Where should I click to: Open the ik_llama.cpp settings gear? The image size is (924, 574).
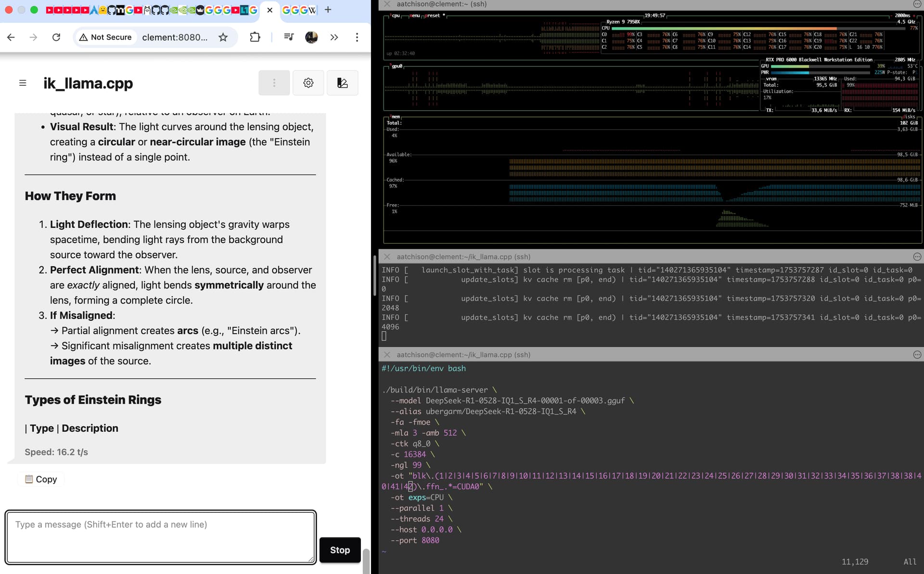[x=308, y=83]
